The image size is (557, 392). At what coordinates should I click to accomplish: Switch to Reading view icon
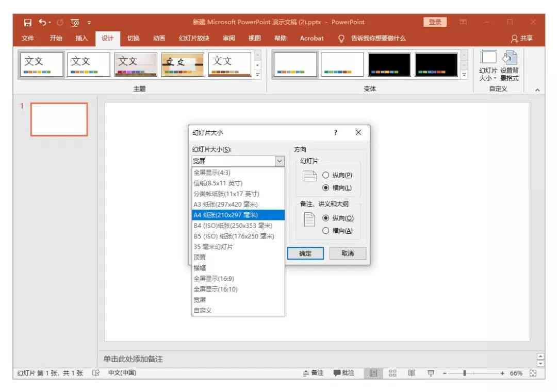412,373
